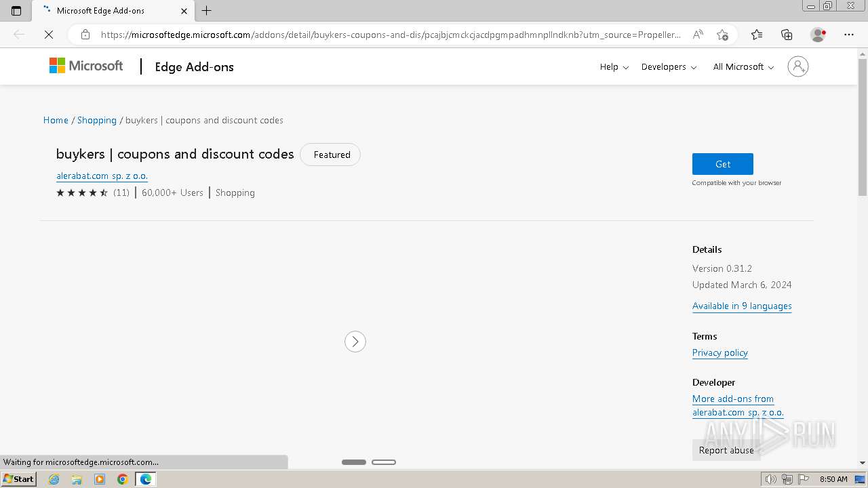The image size is (868, 488).
Task: Open the Privacy policy link
Action: click(x=720, y=352)
